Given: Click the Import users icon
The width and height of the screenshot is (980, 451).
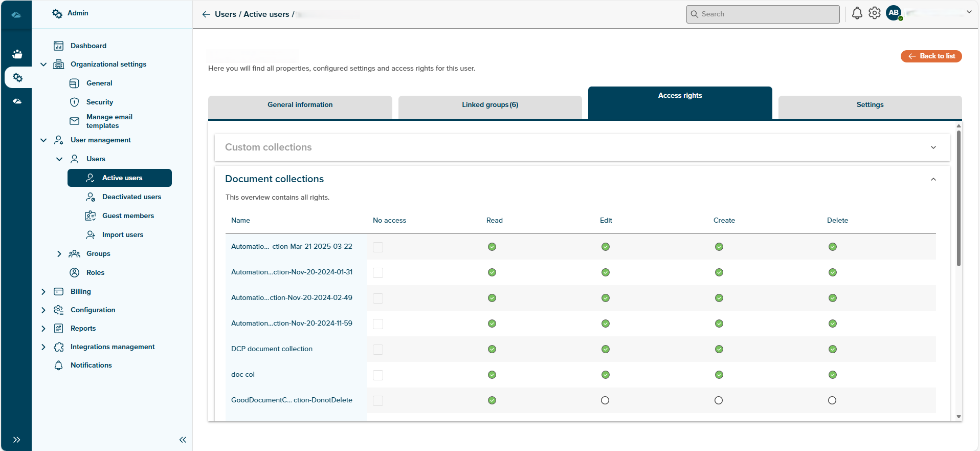Looking at the screenshot, I should pos(91,234).
